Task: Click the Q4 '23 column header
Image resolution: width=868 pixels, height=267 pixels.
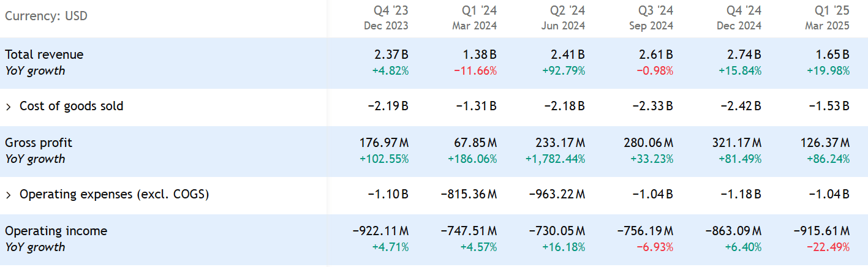Action: [390, 17]
